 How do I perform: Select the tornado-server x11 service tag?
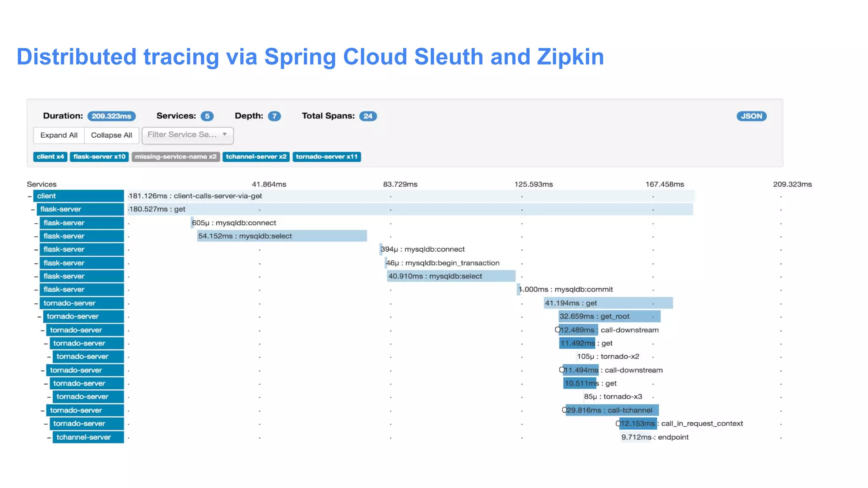[327, 157]
